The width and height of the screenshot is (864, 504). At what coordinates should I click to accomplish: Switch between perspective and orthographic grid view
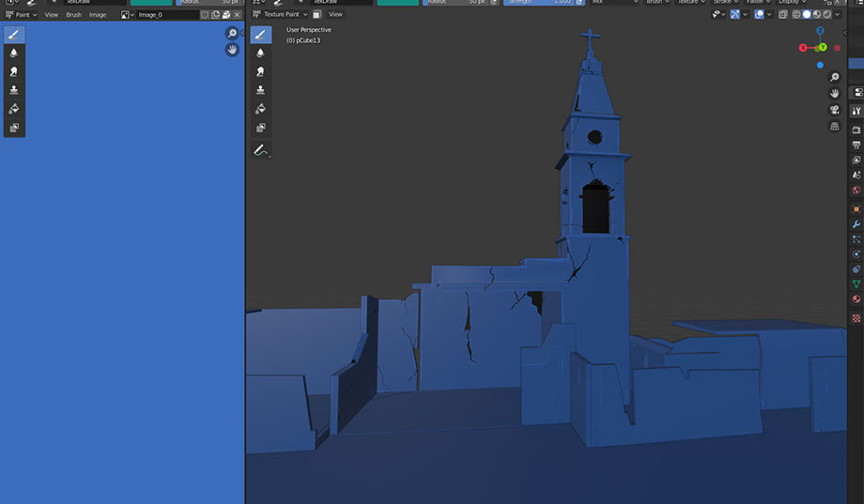coord(834,127)
